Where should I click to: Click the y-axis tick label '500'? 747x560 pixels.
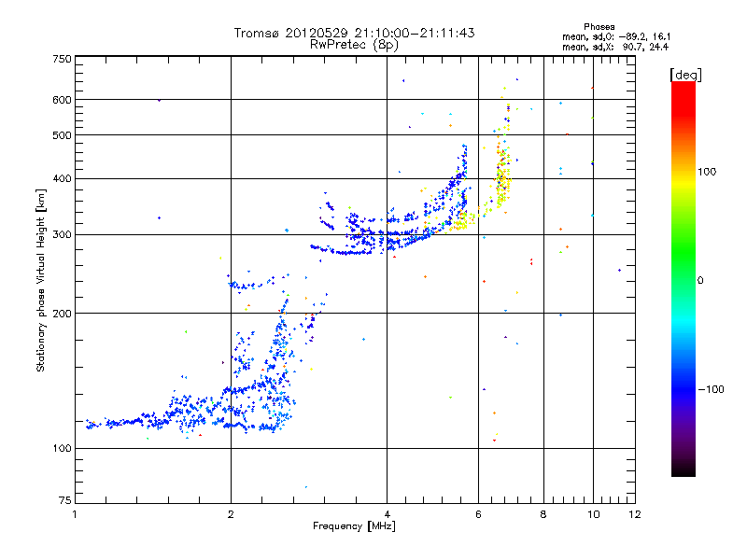[62, 135]
